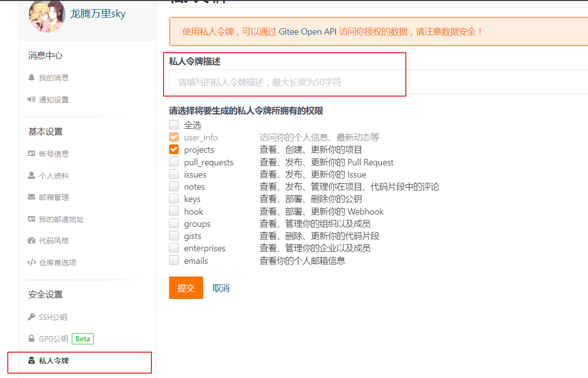Viewport: 588px width, 378px height.
Task: Click the 提交 submit button
Action: [186, 288]
